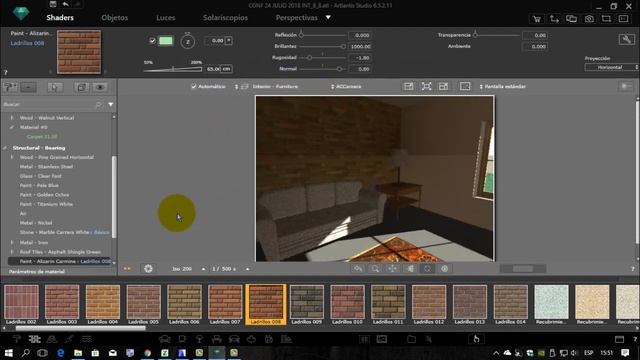This screenshot has height=360, width=640.
Task: Click the current brick shader preview image
Action: pyautogui.click(x=79, y=52)
